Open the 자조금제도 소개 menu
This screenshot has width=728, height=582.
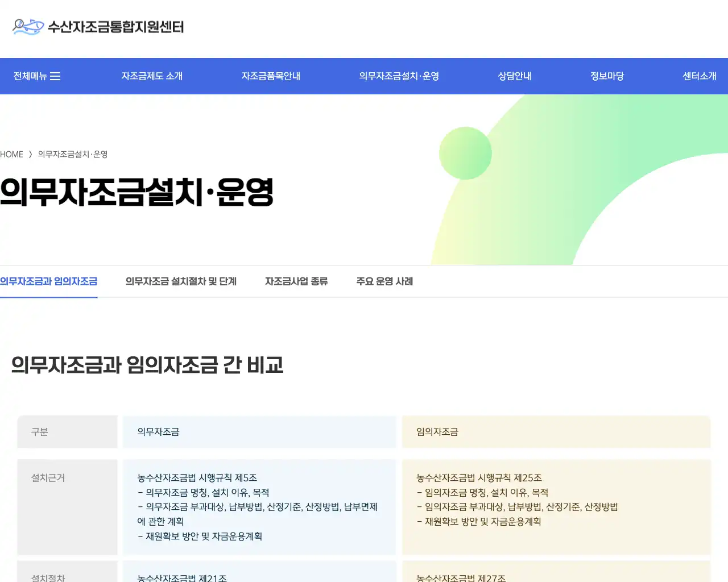pos(151,76)
